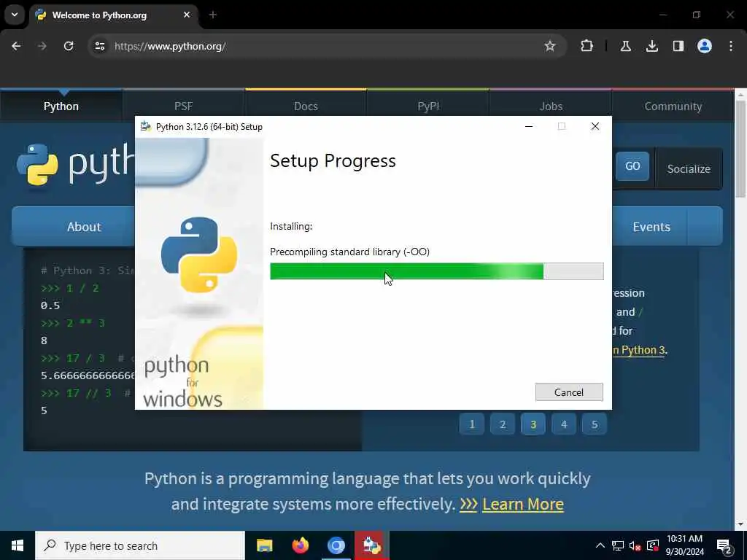Open the Chrome three-dot menu
The height and width of the screenshot is (560, 747).
(731, 46)
